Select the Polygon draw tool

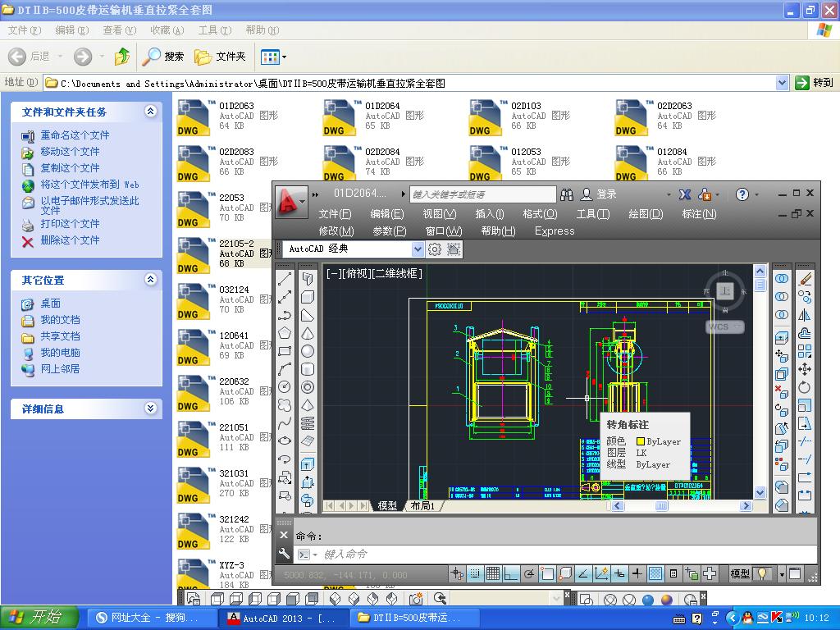coord(285,333)
